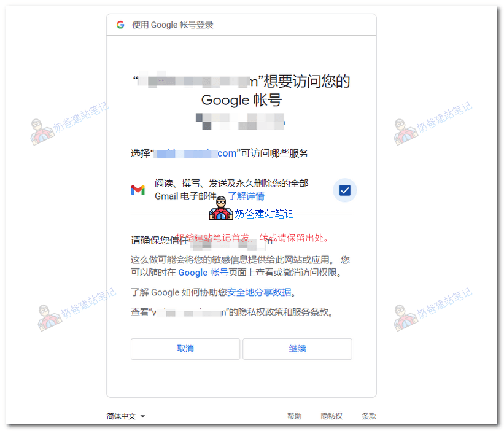View the 条款 terms link

(x=370, y=416)
